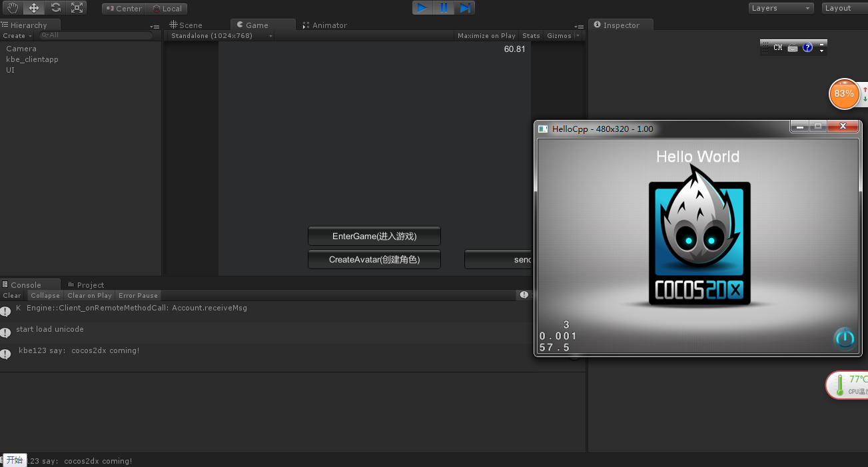The height and width of the screenshot is (467, 868).
Task: Select the Account.receiveMsg log entry
Action: pyautogui.click(x=266, y=311)
